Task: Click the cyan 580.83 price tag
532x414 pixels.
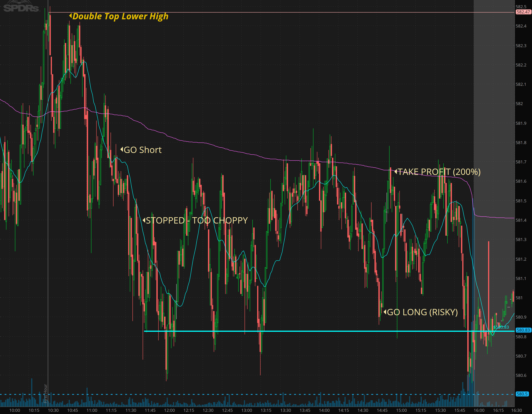Action: click(523, 330)
